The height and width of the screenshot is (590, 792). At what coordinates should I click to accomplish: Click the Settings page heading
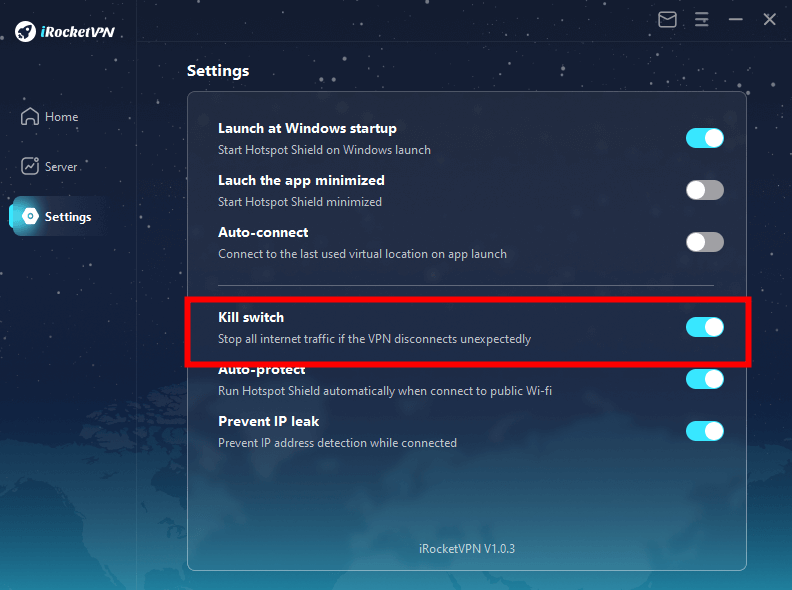(x=218, y=71)
